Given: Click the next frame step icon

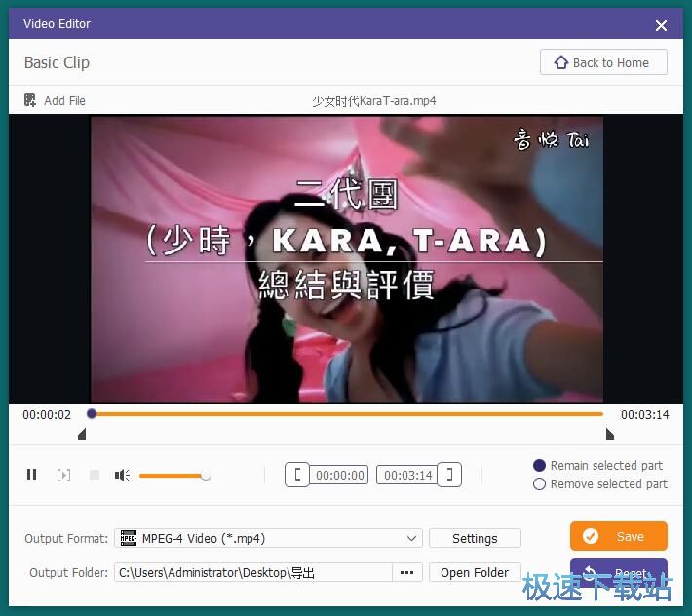Looking at the screenshot, I should click(63, 475).
